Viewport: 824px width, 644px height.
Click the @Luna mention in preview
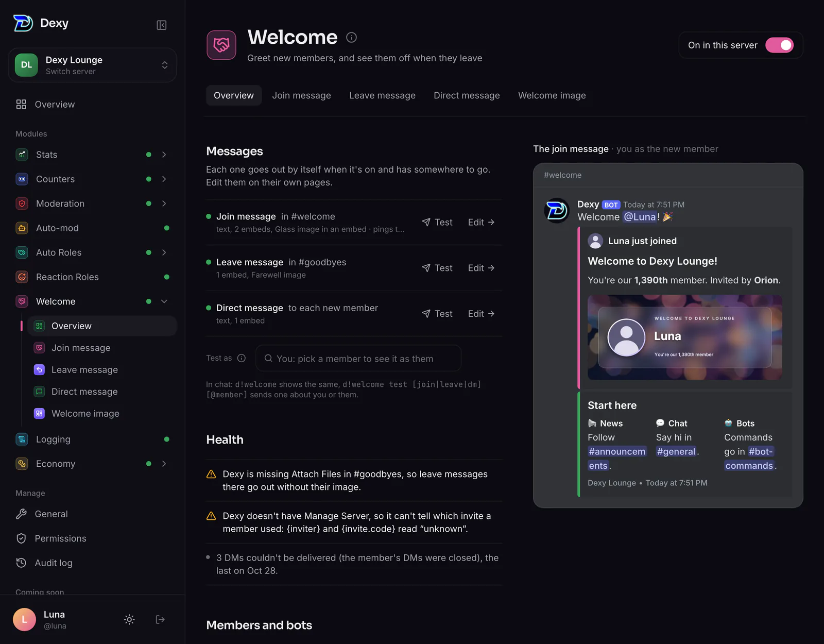640,217
